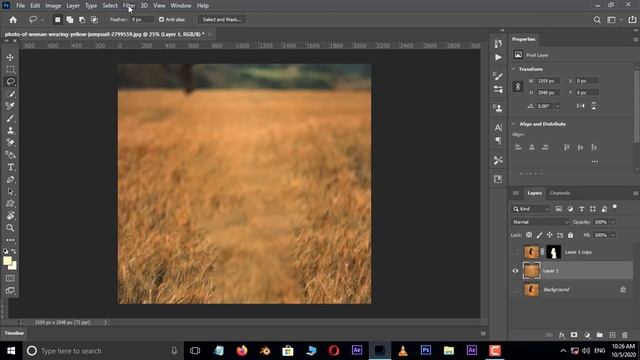
Task: Open the Image menu
Action: coord(53,6)
